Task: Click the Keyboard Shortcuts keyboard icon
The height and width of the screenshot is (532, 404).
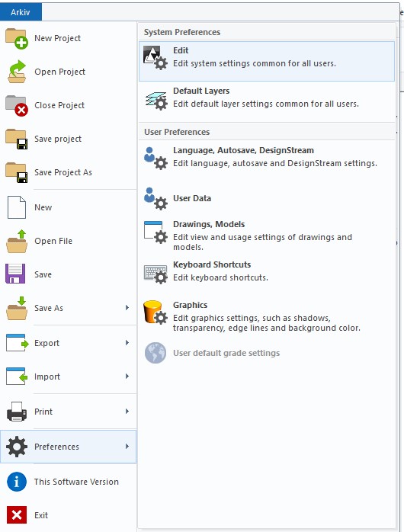Action: 156,274
